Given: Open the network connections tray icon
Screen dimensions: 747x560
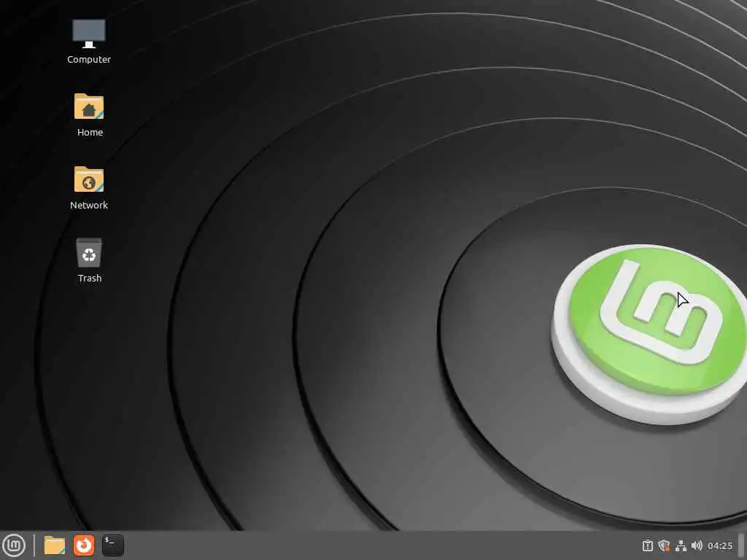Looking at the screenshot, I should point(681,545).
